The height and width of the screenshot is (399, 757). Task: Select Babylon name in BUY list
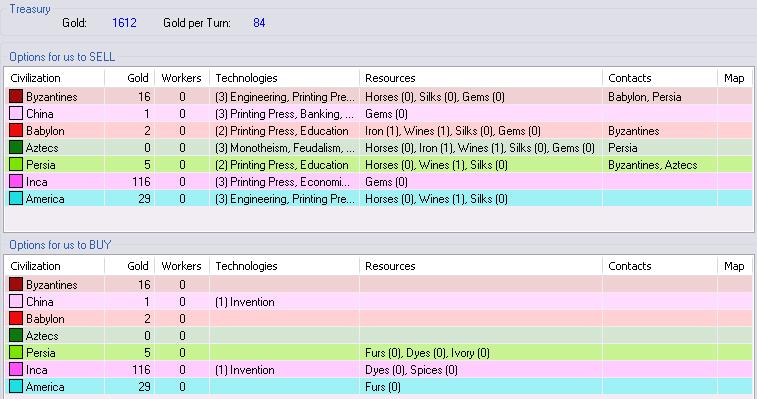[x=45, y=319]
